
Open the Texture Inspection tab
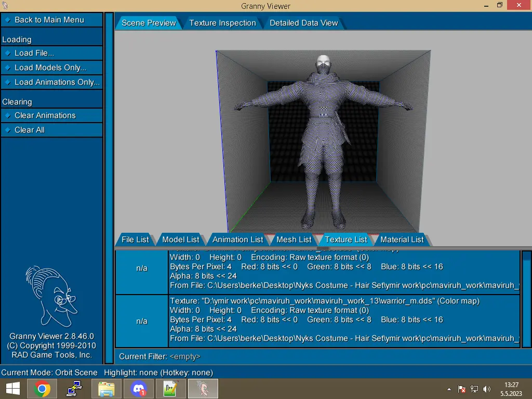[222, 23]
